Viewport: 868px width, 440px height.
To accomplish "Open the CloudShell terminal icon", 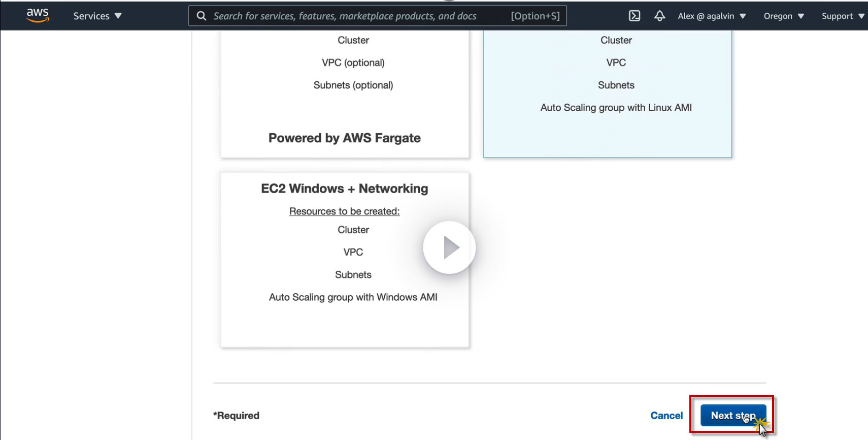I will tap(635, 16).
